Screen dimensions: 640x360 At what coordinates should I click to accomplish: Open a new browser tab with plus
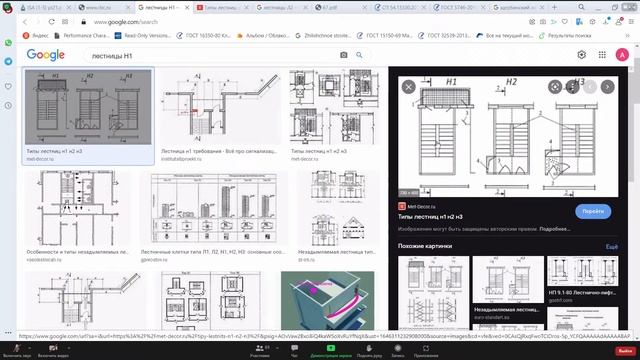click(554, 7)
